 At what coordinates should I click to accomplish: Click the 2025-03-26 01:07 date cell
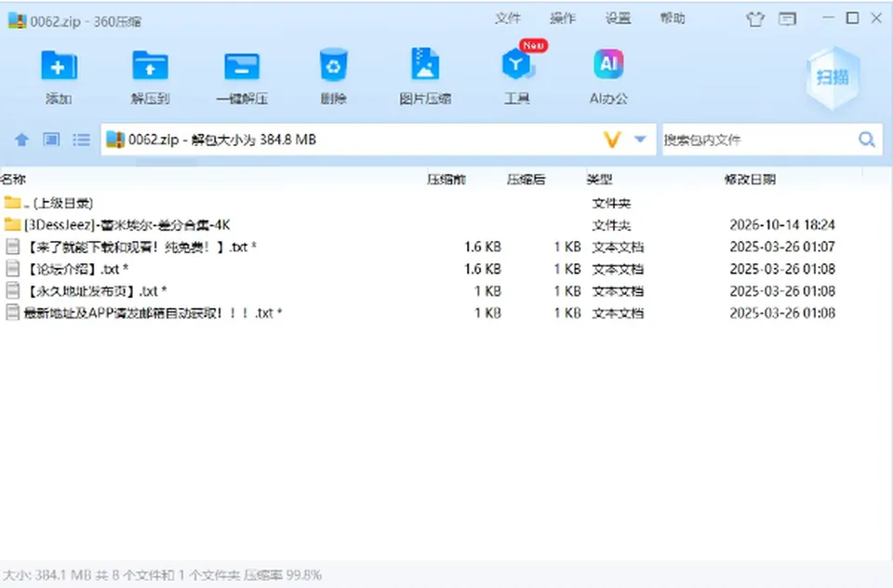click(782, 247)
